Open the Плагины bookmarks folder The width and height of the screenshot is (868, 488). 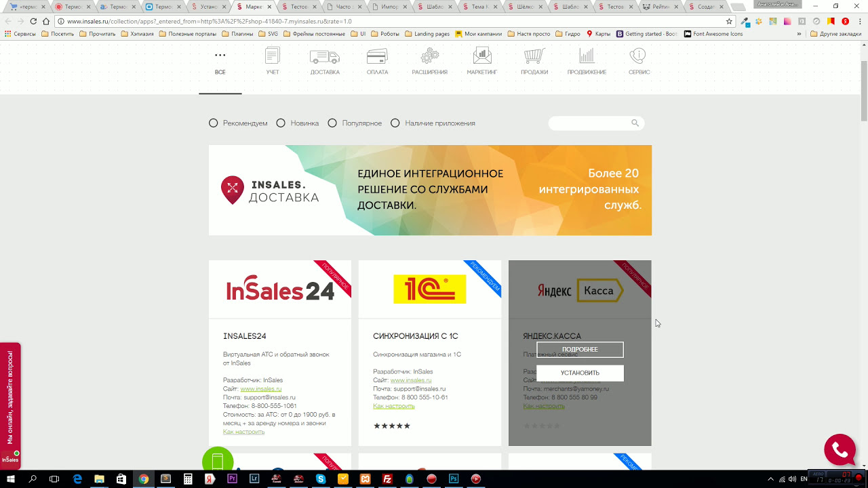[x=237, y=34]
